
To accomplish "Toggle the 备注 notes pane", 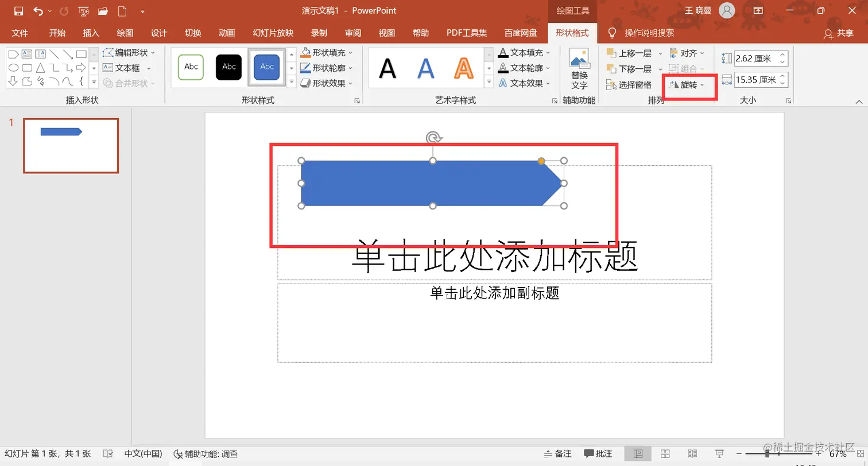I will tap(557, 454).
